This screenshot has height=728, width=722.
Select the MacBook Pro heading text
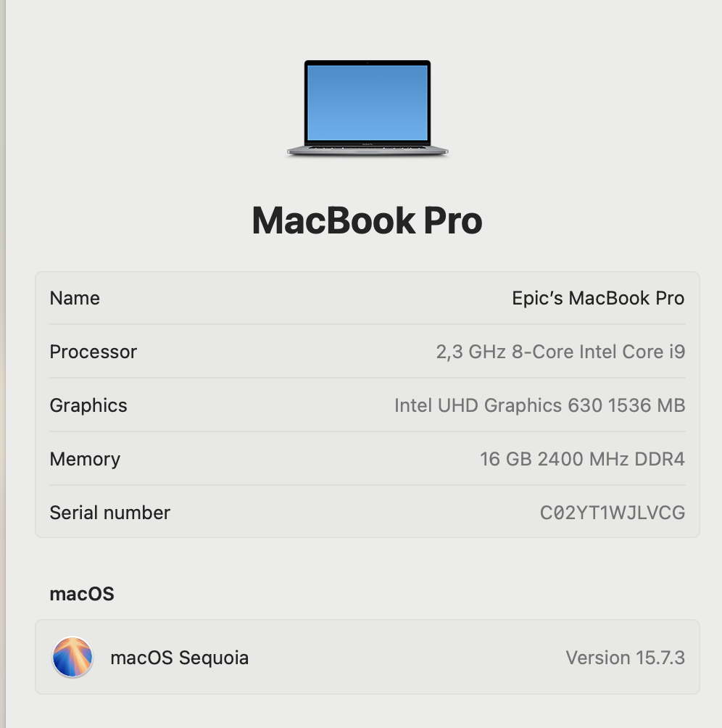click(367, 220)
